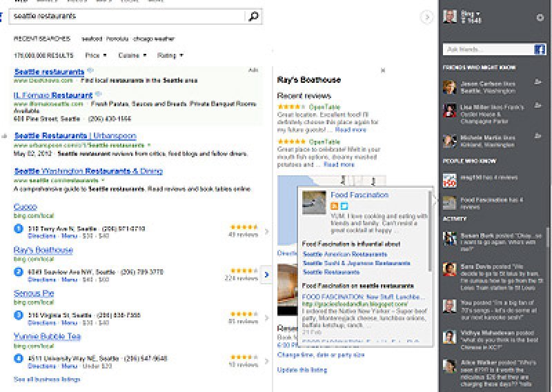Click the food photo in Ray's Boathouse panel
Screen dimensions: 552x392
[x=287, y=289]
